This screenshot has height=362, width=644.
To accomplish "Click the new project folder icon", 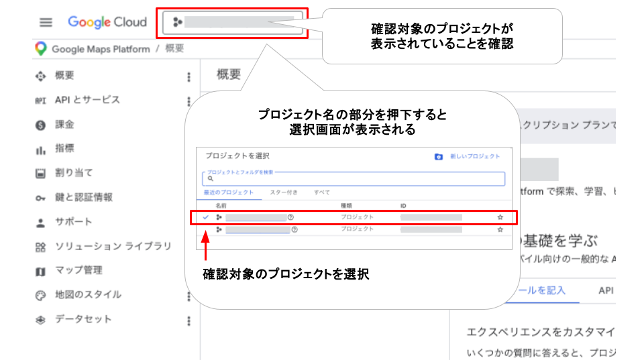I will coord(439,157).
